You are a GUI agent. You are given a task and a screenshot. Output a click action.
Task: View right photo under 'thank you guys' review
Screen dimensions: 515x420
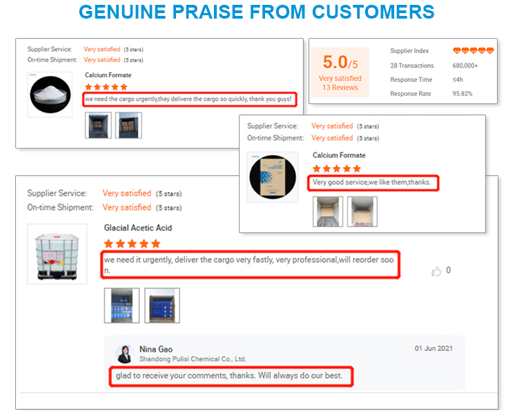point(128,126)
